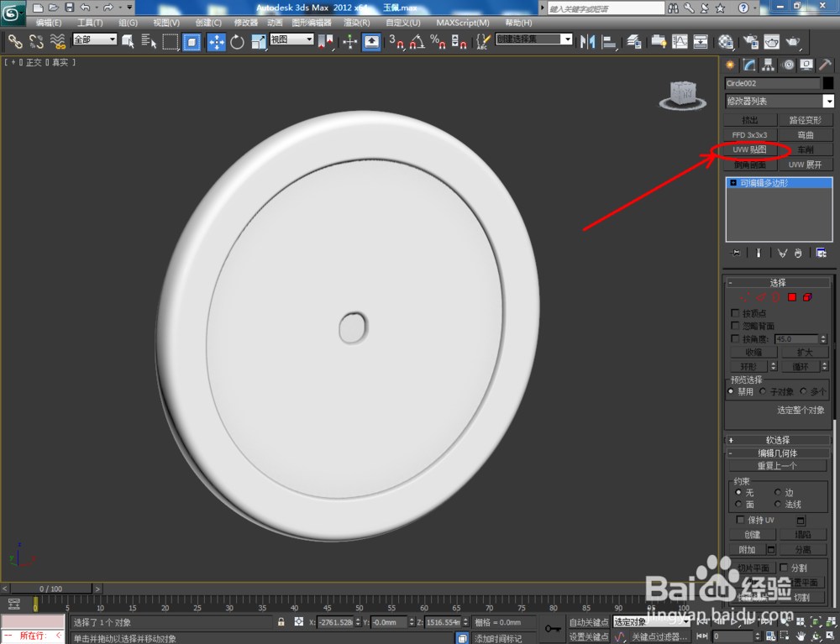The image size is (840, 644).
Task: Toggle the Angle Snap icon
Action: pyautogui.click(x=417, y=42)
